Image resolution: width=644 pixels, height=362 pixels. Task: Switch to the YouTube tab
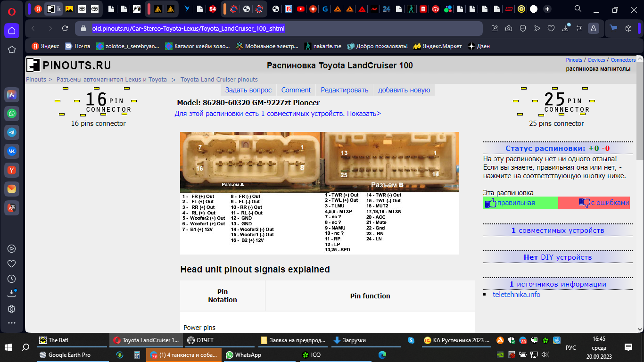pos(301,9)
